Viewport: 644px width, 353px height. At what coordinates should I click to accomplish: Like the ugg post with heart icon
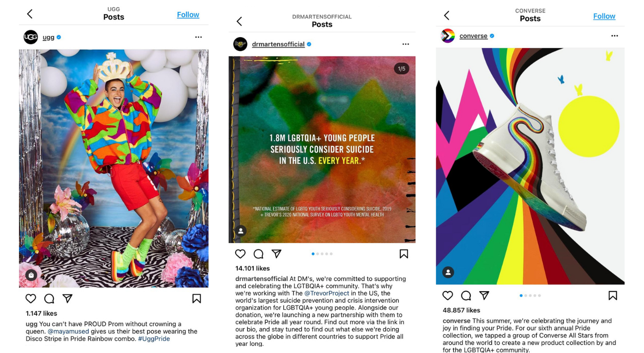click(x=30, y=299)
